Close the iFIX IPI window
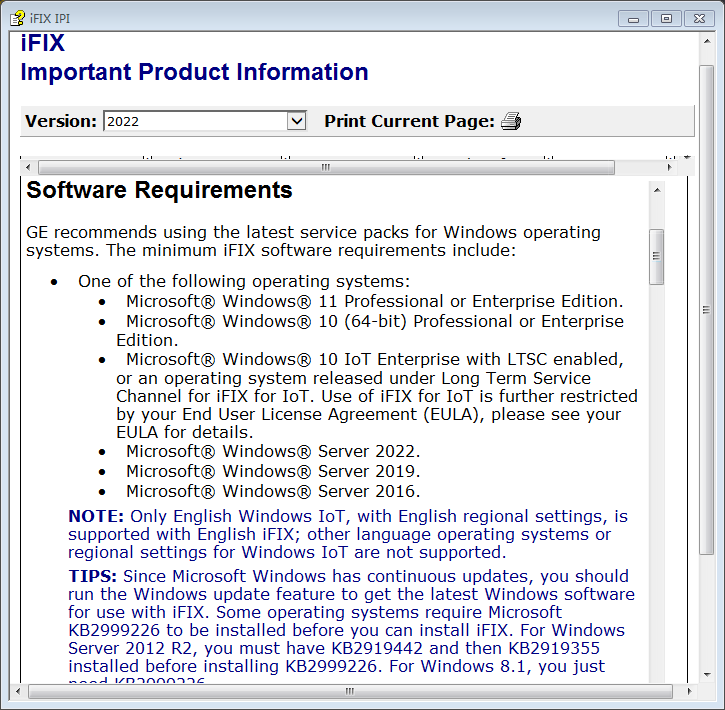 pos(699,18)
